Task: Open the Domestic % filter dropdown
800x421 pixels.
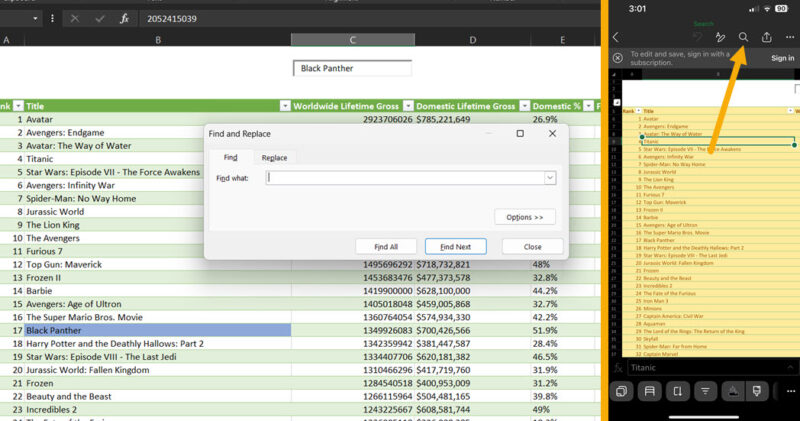Action: pyautogui.click(x=588, y=106)
